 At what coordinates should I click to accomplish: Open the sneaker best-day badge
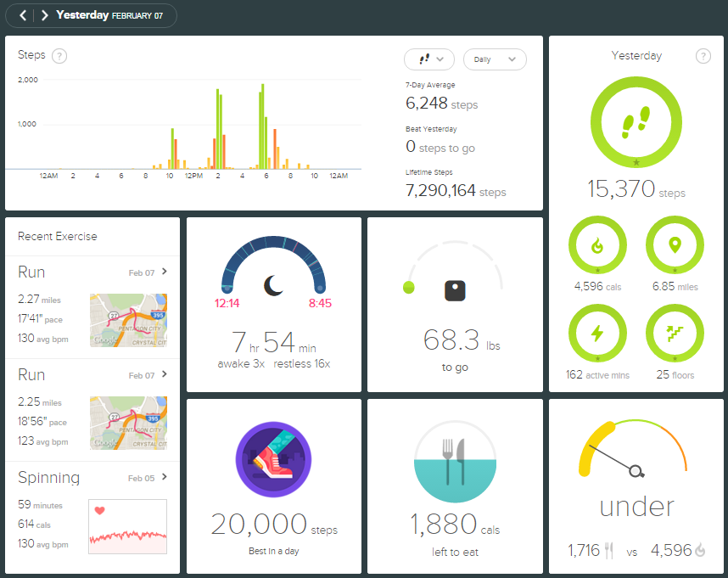pos(273,461)
